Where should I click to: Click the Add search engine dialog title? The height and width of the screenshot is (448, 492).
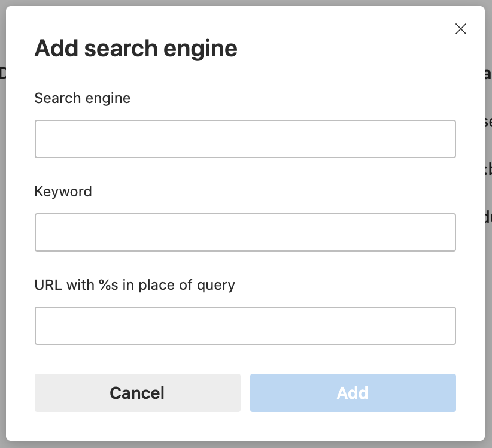coord(135,48)
